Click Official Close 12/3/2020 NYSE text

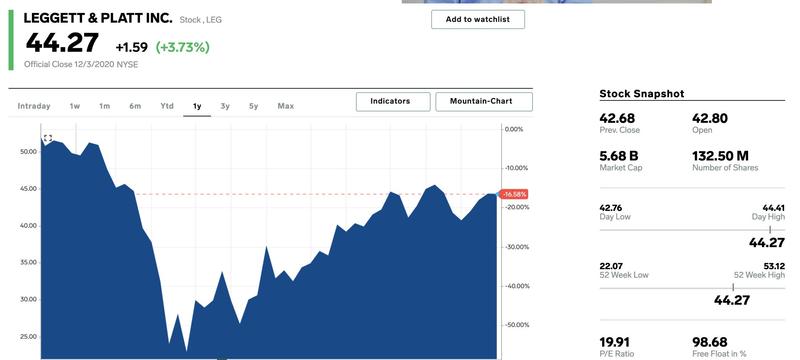[x=81, y=64]
